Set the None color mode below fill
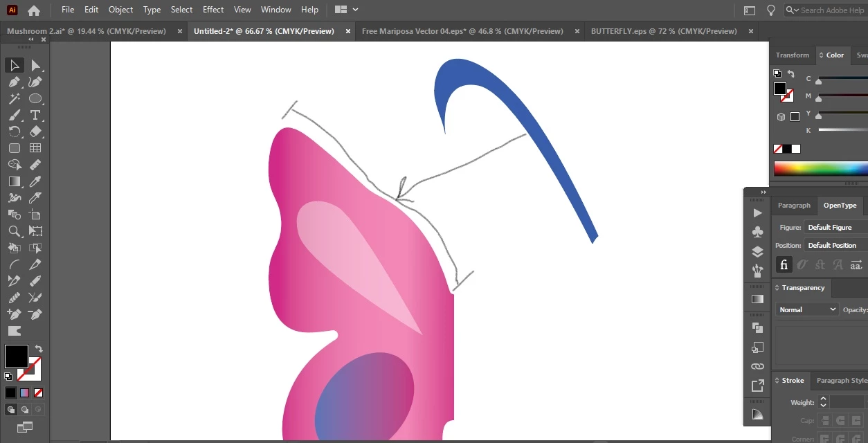The width and height of the screenshot is (868, 443). point(39,392)
